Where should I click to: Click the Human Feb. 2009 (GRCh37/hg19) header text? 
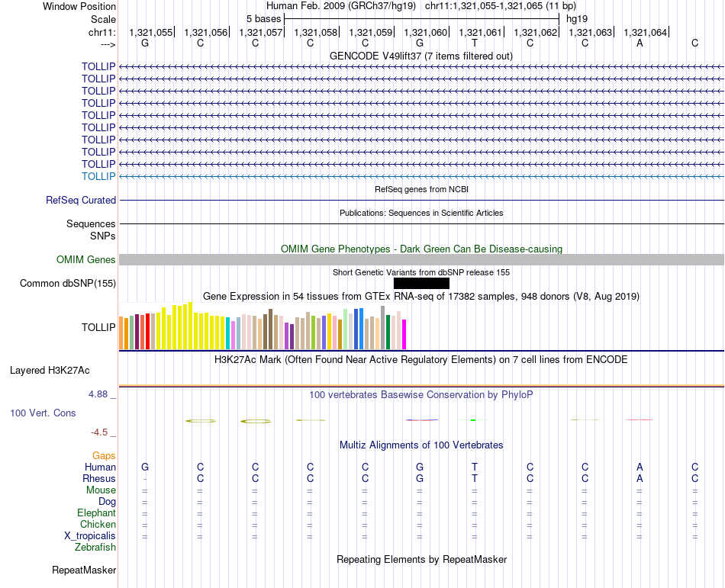pyautogui.click(x=341, y=6)
